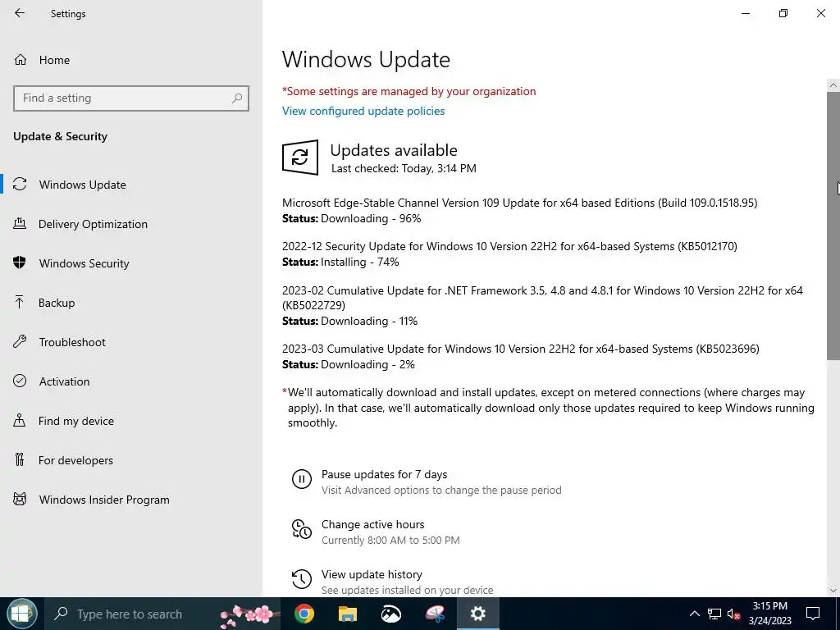Click the .NET Framework cumulative update title
Viewport: 840px width, 630px height.
pos(543,298)
